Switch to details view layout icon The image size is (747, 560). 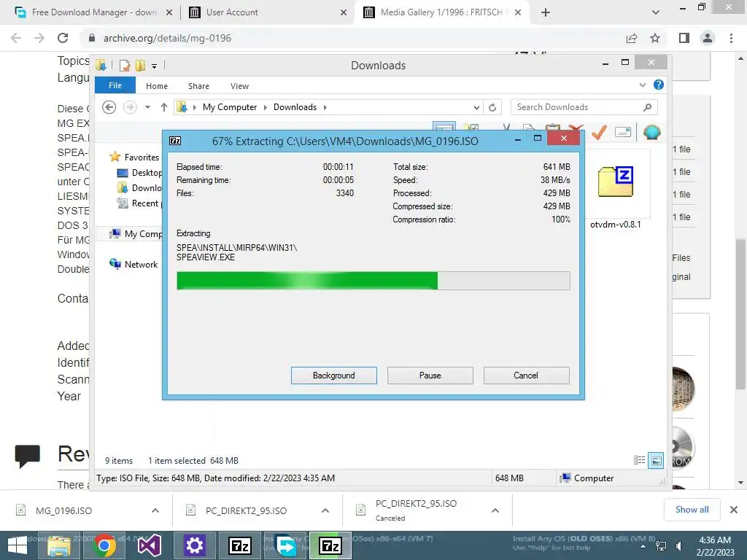(x=639, y=460)
